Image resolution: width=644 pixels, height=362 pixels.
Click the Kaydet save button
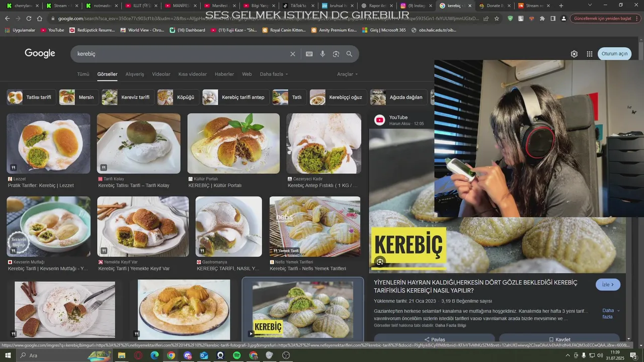(x=559, y=339)
